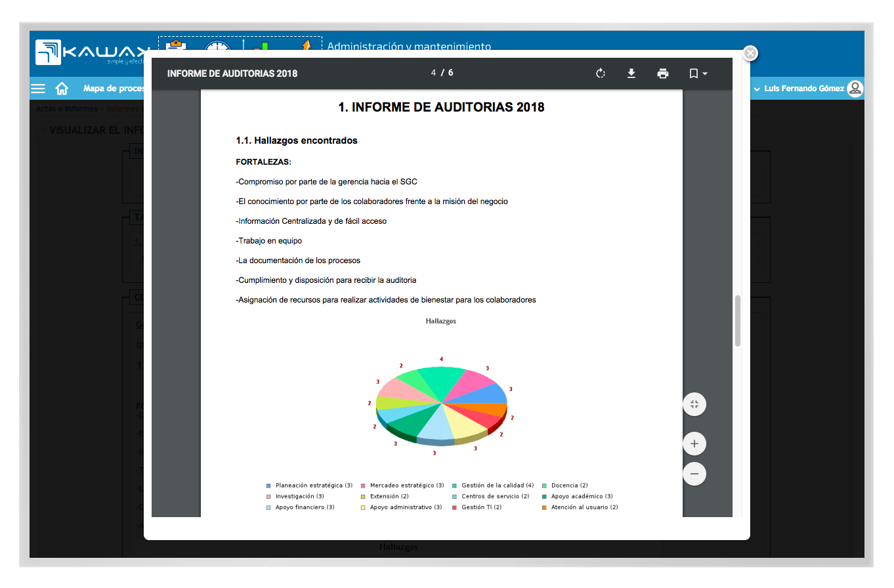Go to the Kawak home page icon
The height and width of the screenshot is (588, 894).
click(62, 89)
